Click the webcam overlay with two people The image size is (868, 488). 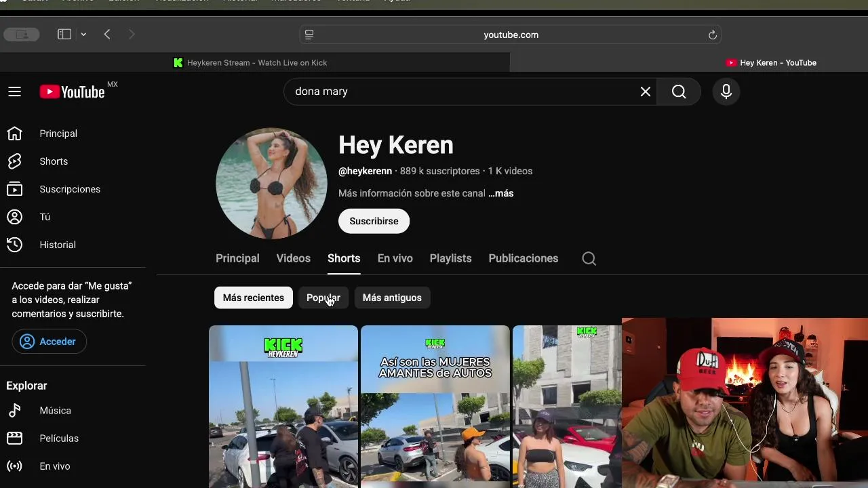[745, 403]
